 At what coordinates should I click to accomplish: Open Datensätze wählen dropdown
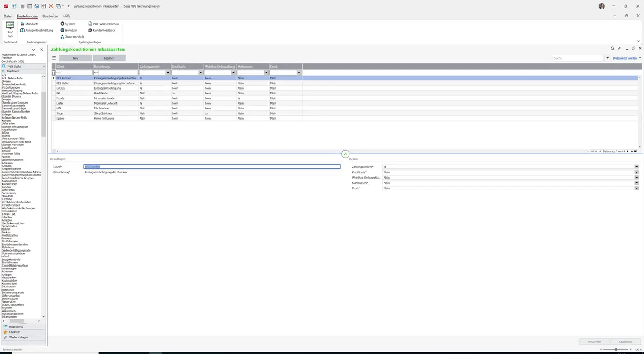(x=627, y=58)
